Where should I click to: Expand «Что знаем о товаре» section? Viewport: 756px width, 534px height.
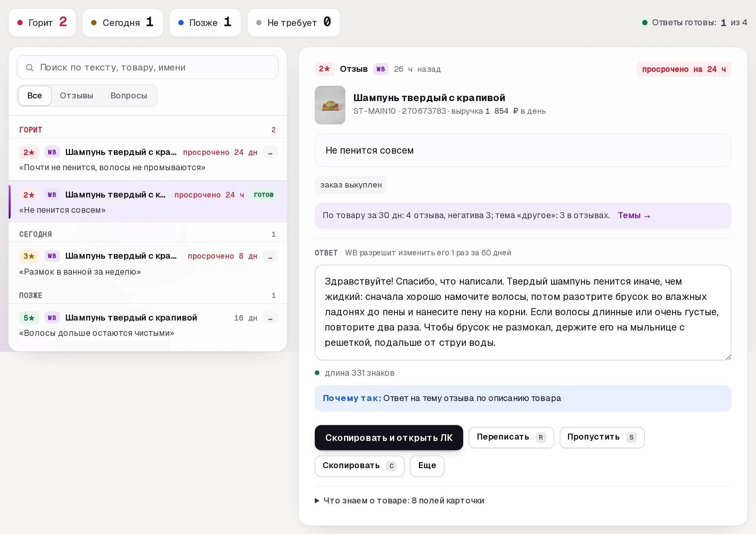[399, 500]
